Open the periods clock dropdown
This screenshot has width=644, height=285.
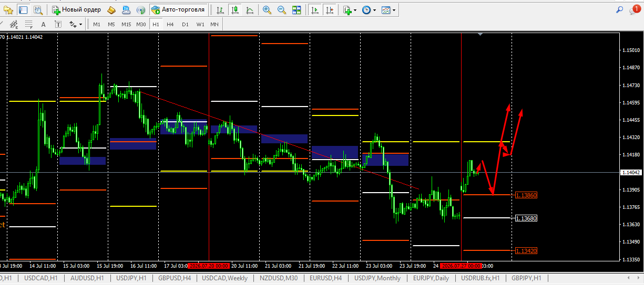tap(369, 10)
